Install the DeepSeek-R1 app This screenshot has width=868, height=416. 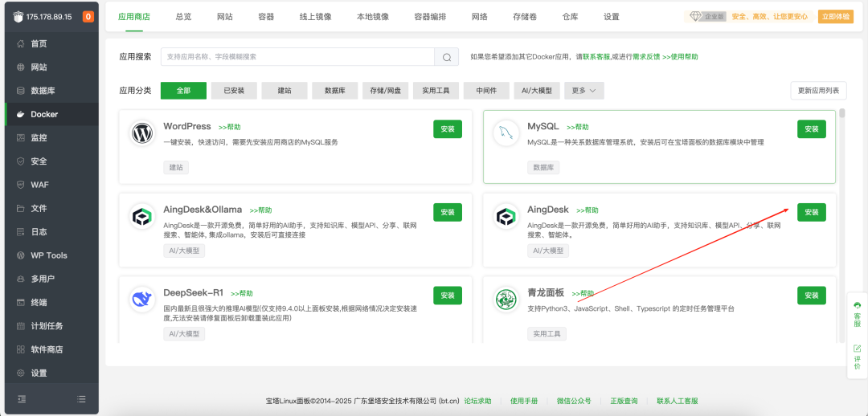448,296
